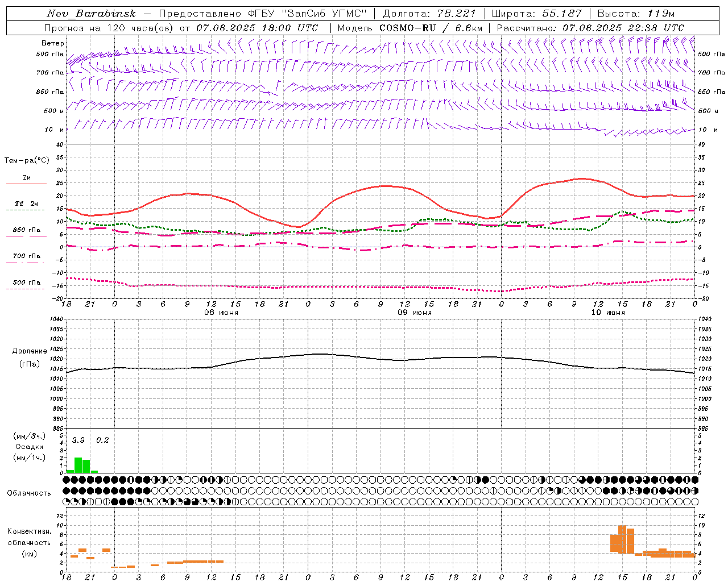Click the 08 июня date label
The height and width of the screenshot is (582, 728).
221,313
